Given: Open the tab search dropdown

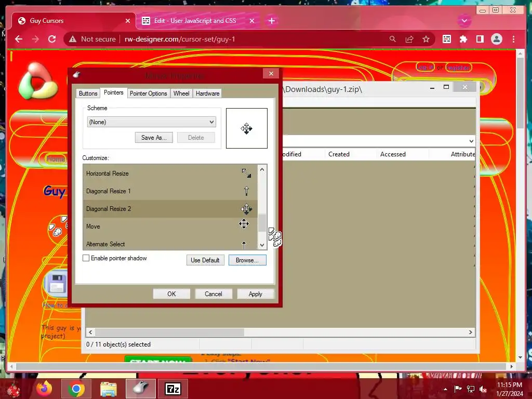Looking at the screenshot, I should [464, 21].
